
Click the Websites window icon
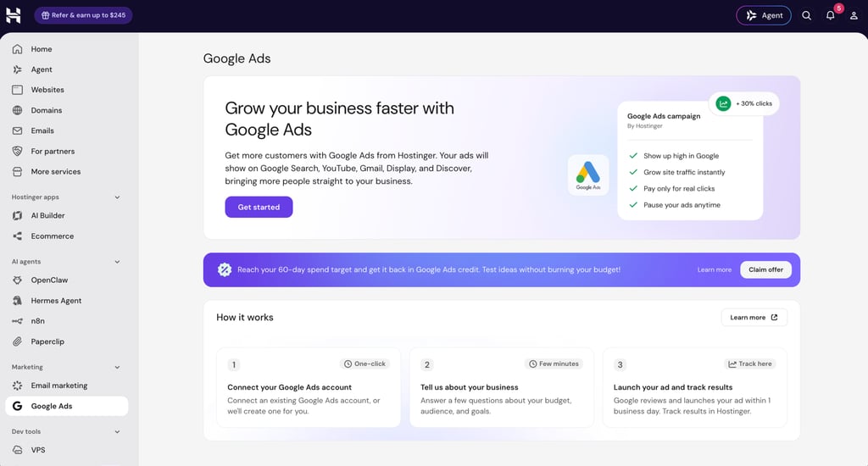(x=17, y=90)
